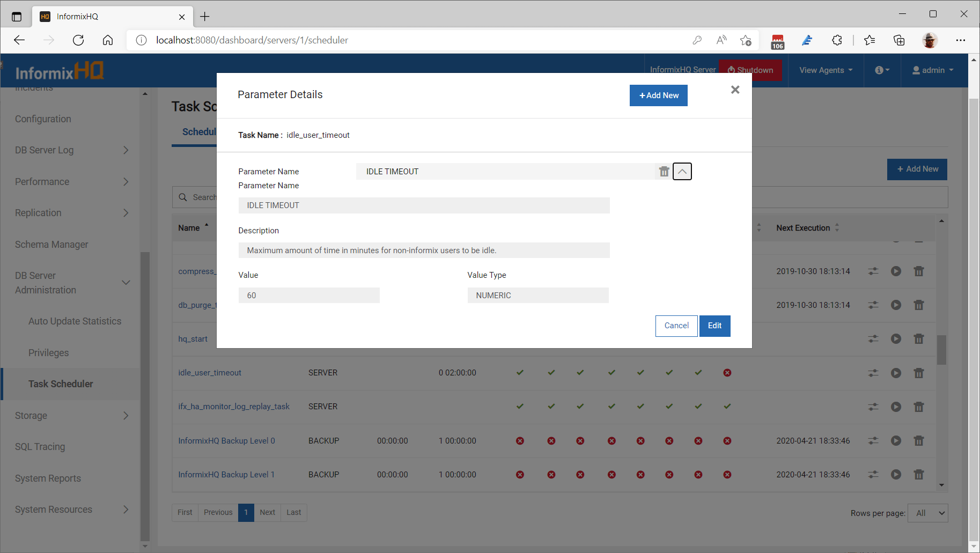Run the InformixHQ Backup Level 1 task
The height and width of the screenshot is (553, 980).
896,475
